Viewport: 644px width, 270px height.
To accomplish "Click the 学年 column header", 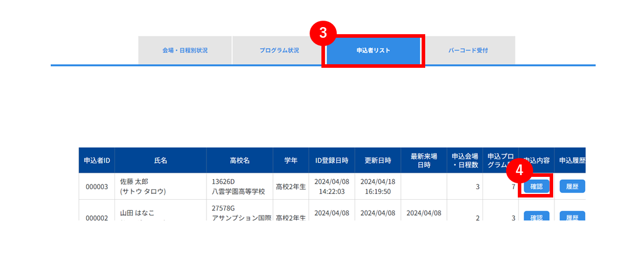I will click(x=291, y=160).
